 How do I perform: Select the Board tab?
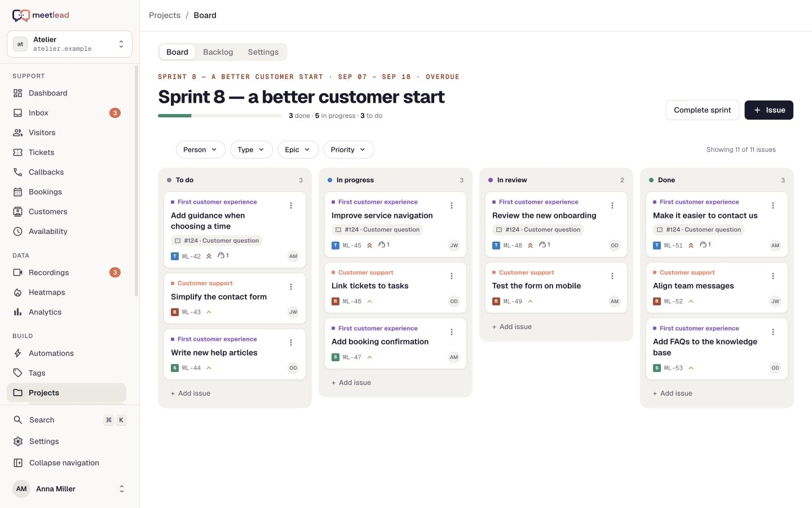177,52
